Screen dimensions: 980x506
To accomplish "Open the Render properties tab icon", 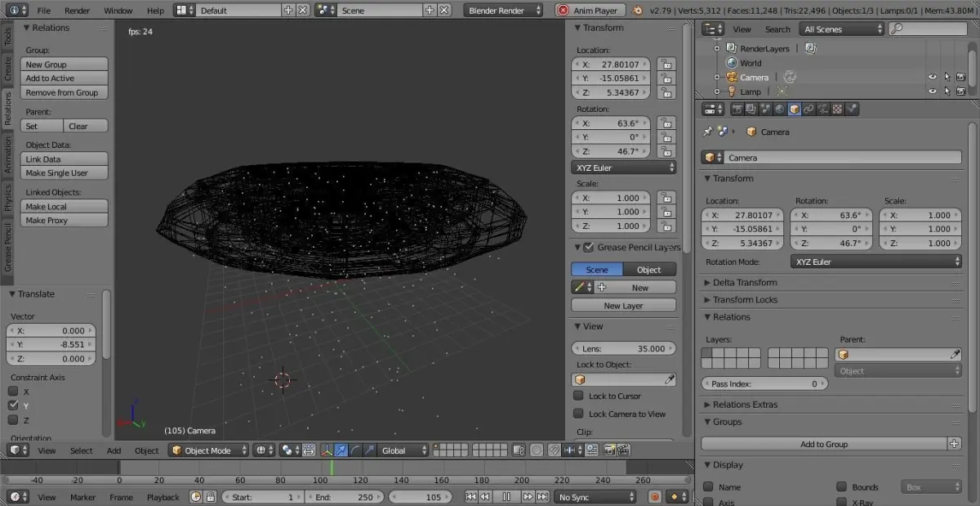I will click(x=737, y=109).
